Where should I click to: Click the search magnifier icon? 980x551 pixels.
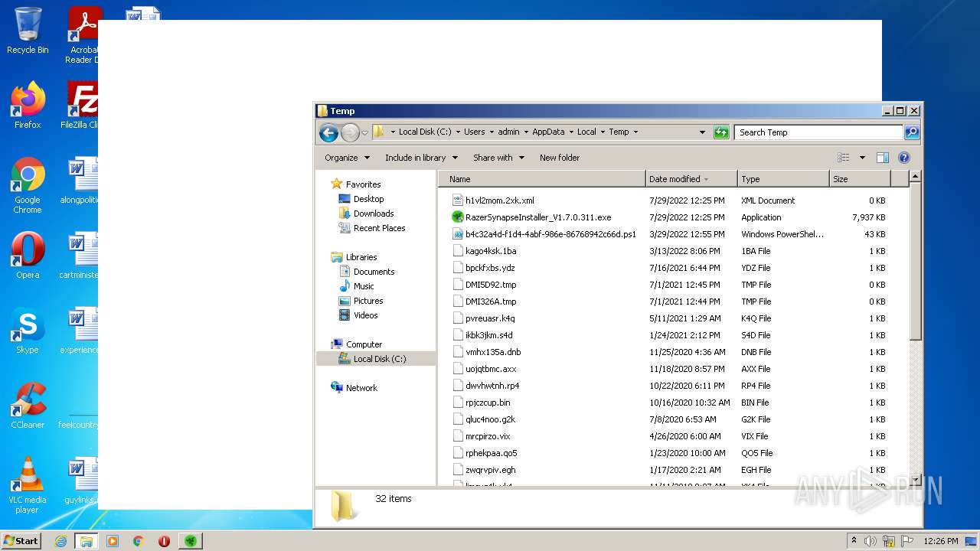(x=911, y=132)
